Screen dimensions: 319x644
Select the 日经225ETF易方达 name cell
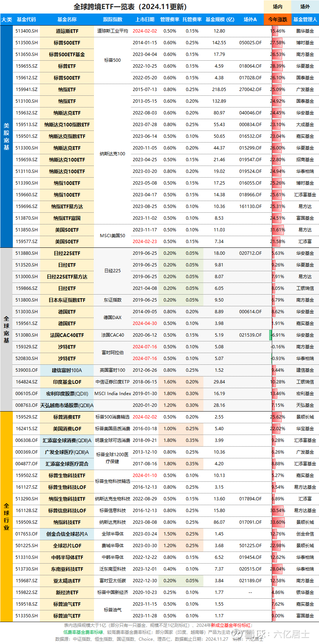[x=67, y=277]
